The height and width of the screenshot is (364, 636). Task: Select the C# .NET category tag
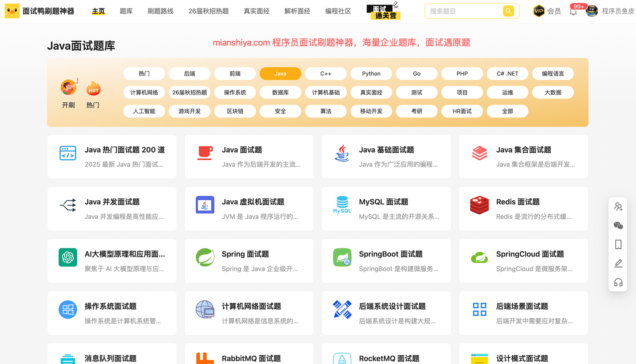(x=508, y=74)
